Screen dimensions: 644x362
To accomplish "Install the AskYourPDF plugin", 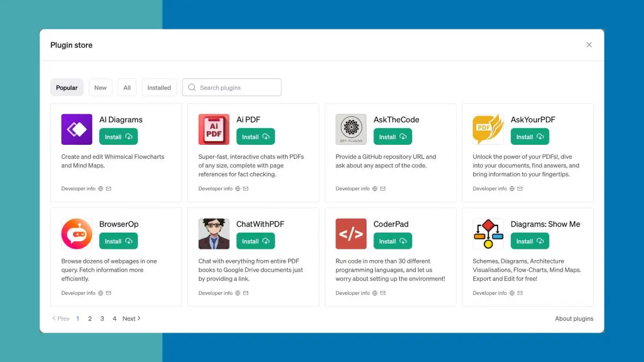I will click(x=530, y=137).
